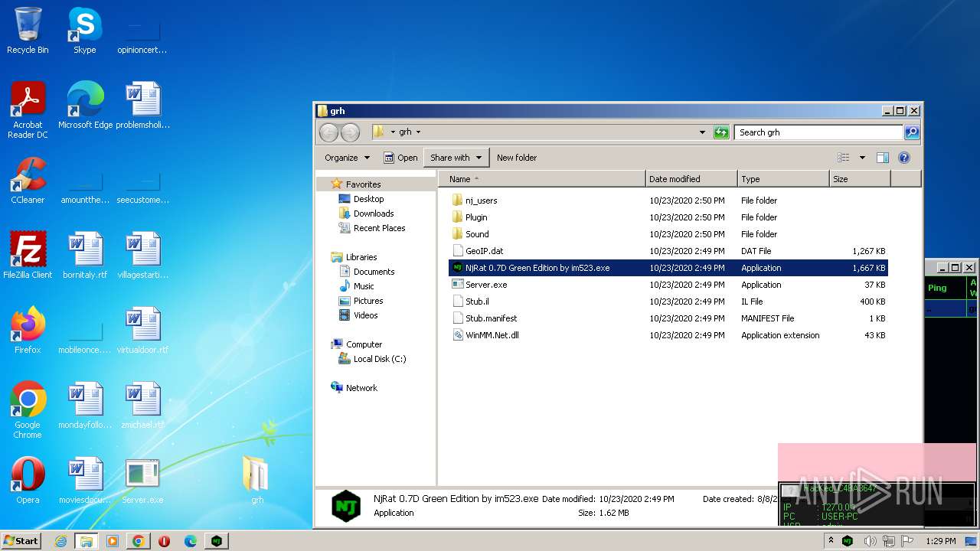Select bornitaly.rtf document on desktop
This screenshot has width=980, height=551.
(x=85, y=256)
